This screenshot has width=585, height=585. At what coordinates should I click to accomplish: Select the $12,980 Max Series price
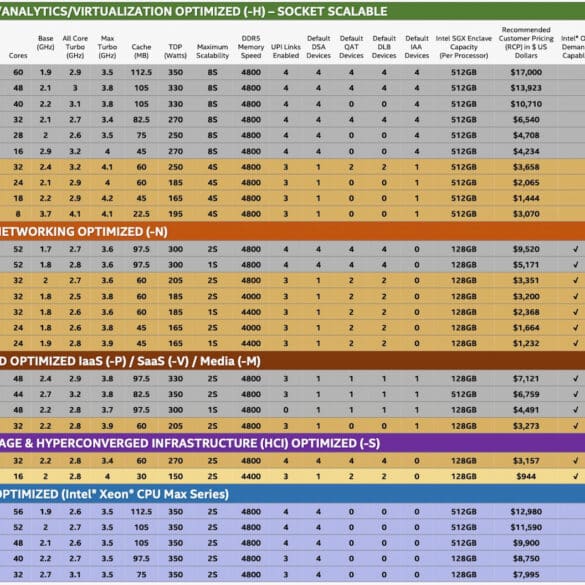click(526, 512)
